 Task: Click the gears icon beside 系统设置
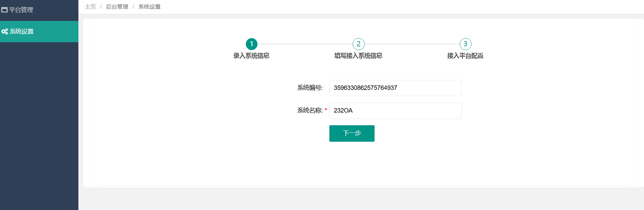5,32
